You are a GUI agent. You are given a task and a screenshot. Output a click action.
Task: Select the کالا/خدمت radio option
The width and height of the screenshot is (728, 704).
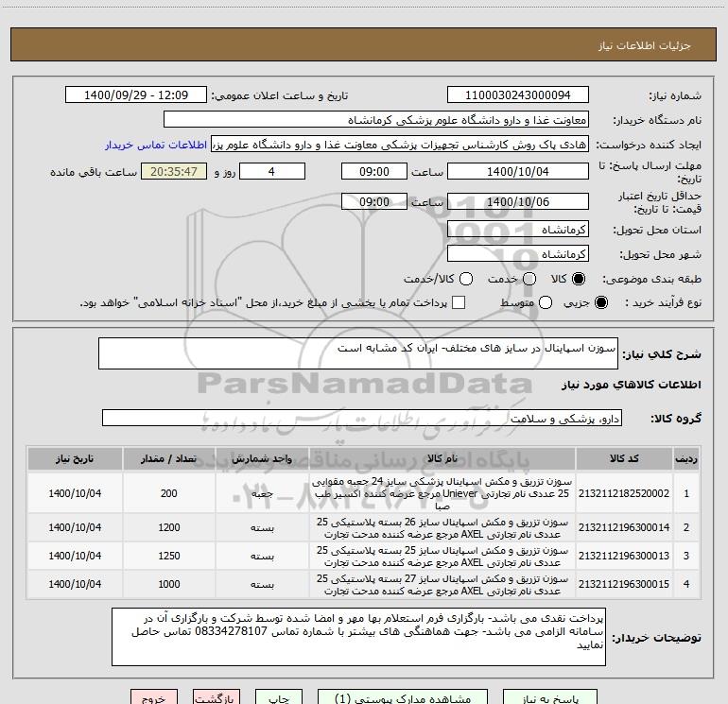pos(466,279)
